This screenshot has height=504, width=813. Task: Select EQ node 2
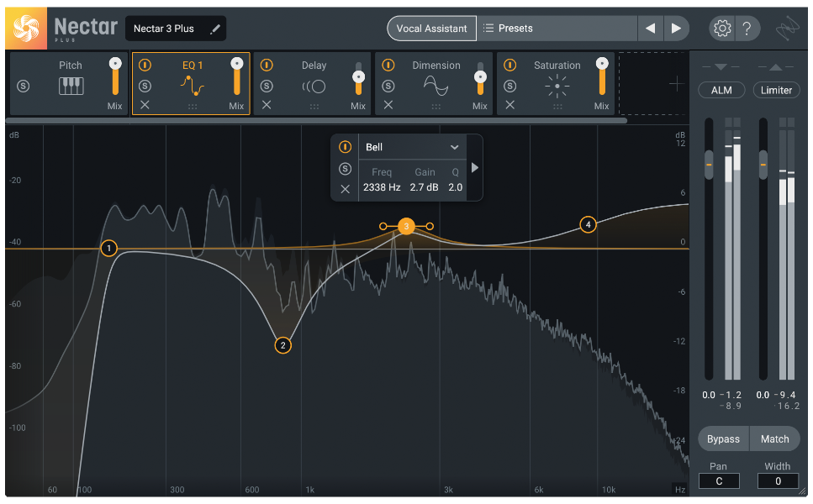tap(282, 345)
